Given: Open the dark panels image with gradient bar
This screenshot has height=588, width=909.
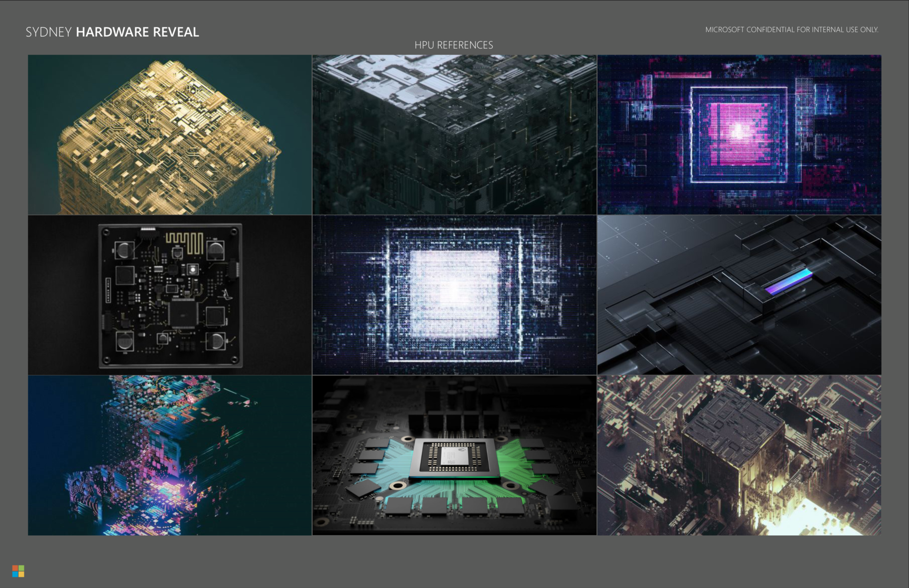Looking at the screenshot, I should 739,295.
